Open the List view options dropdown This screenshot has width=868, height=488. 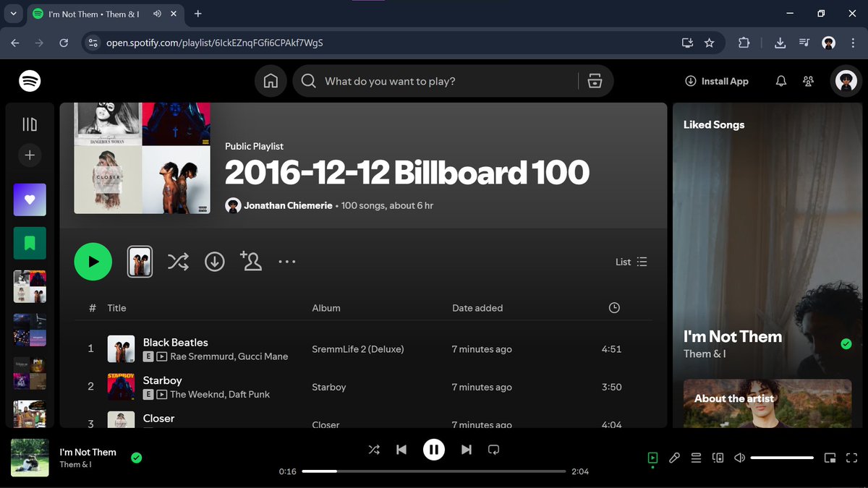pyautogui.click(x=631, y=262)
